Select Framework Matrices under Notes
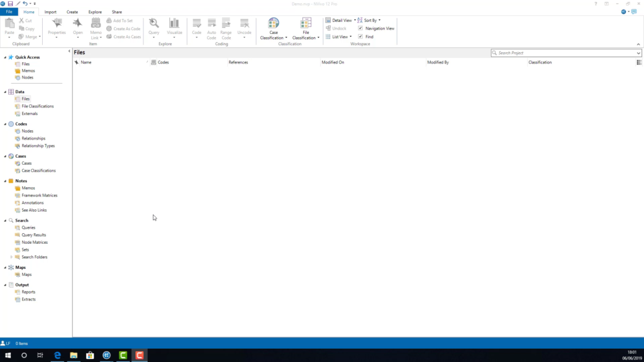This screenshot has height=362, width=644. tap(40, 196)
